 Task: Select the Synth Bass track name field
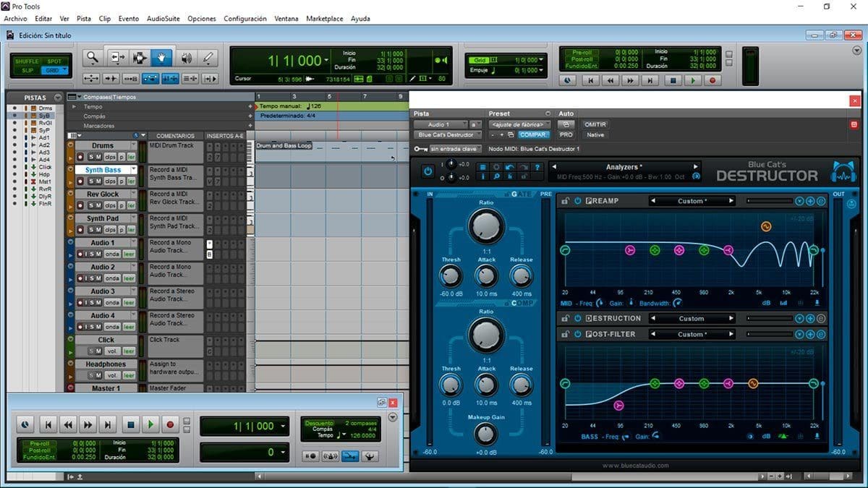click(106, 170)
